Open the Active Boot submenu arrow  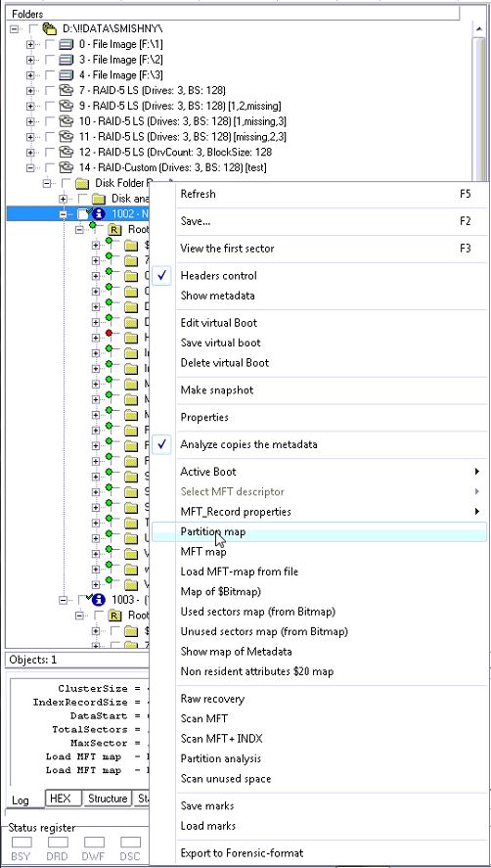pyautogui.click(x=476, y=472)
